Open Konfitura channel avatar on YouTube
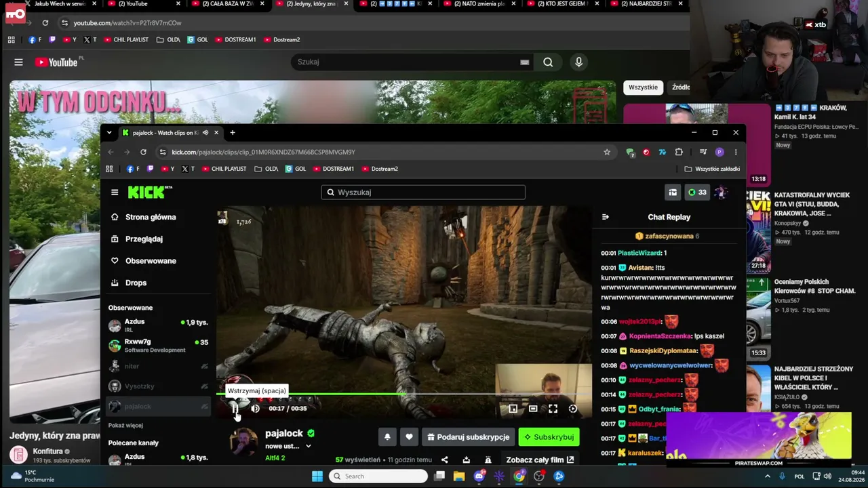Image resolution: width=868 pixels, height=488 pixels. click(x=19, y=455)
